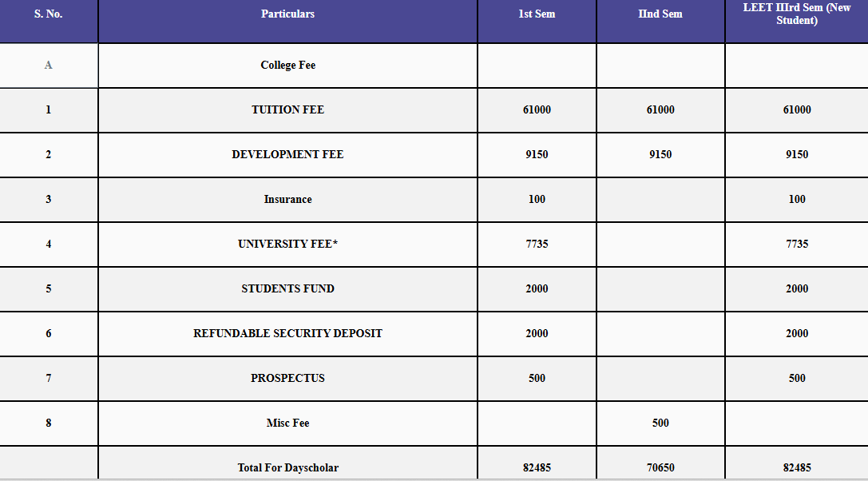Click the PROSPECTUS row label
This screenshot has height=481, width=868.
point(287,379)
